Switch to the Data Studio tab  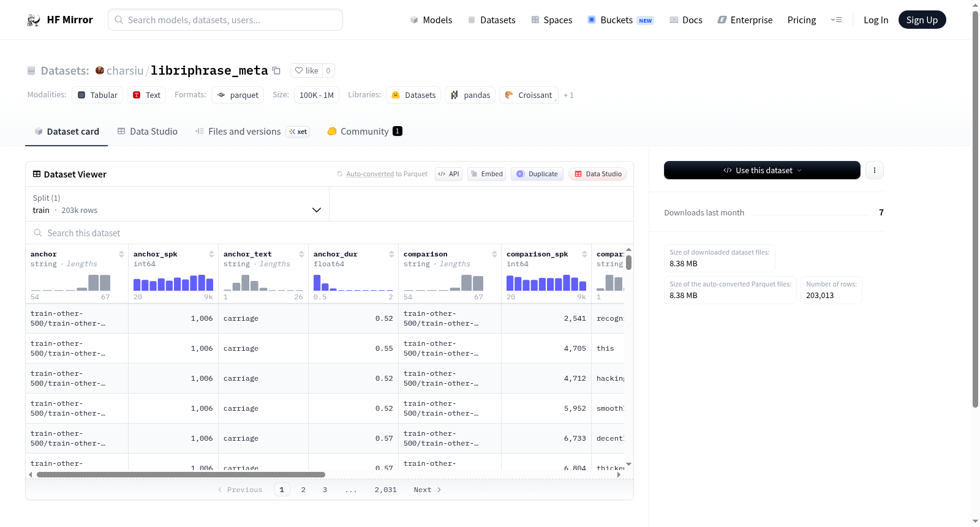click(x=148, y=132)
